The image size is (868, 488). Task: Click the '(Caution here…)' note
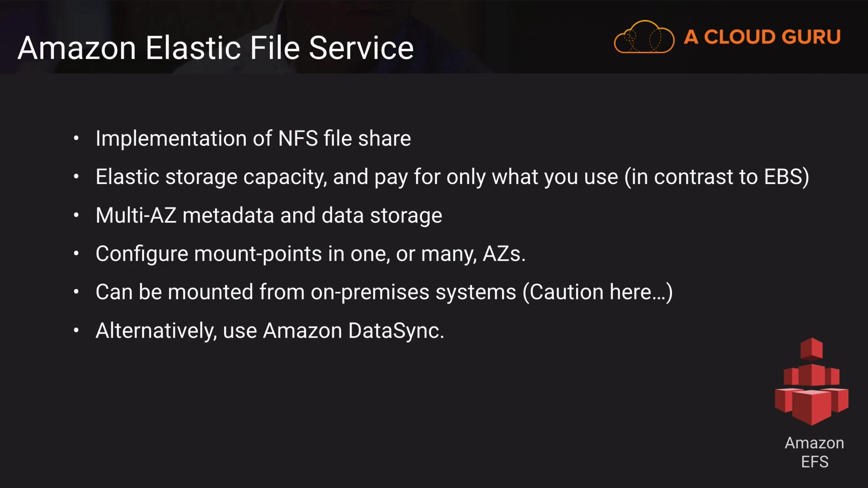point(597,292)
